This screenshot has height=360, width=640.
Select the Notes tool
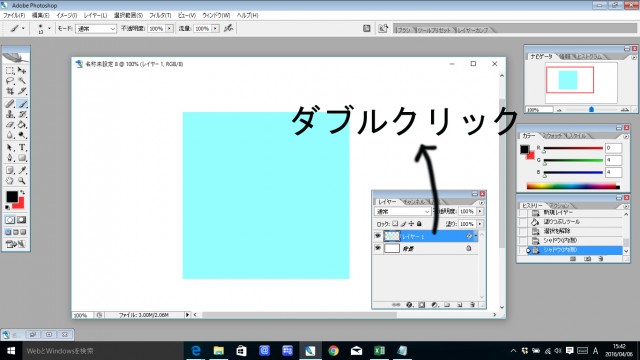pyautogui.click(x=10, y=170)
